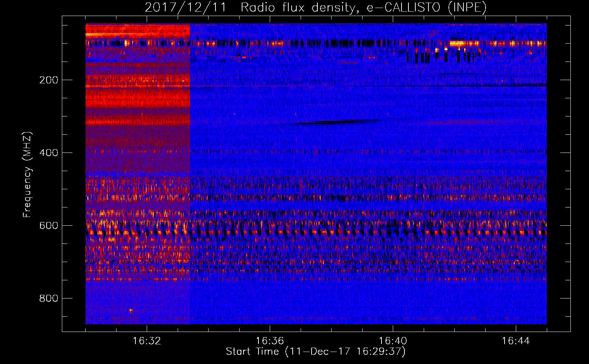
Task: Click the 'Start Time (11-Dec-17 16:29:37)' axis label
Action: click(x=316, y=352)
